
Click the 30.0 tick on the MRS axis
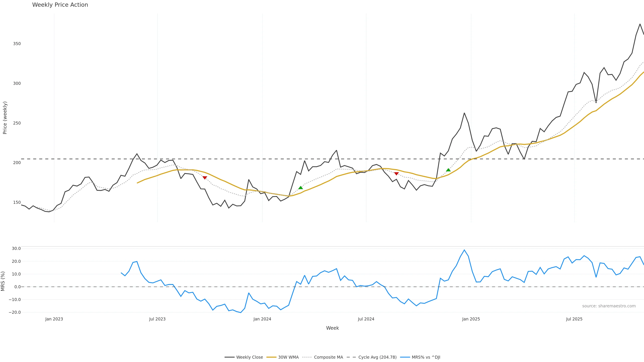coord(16,249)
